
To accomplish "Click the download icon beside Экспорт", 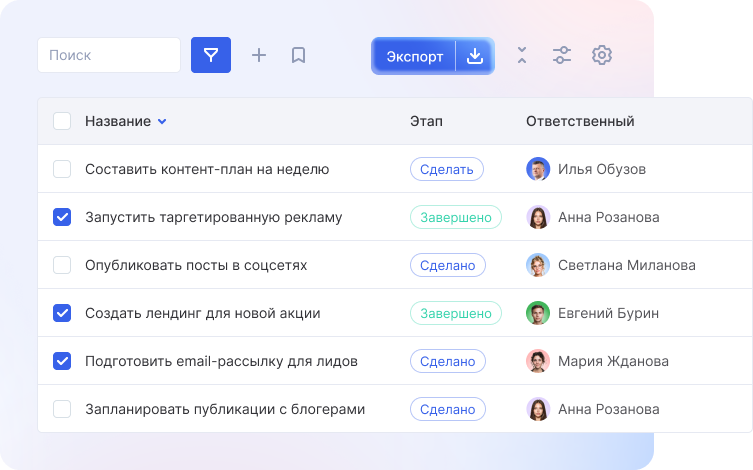I will 475,56.
